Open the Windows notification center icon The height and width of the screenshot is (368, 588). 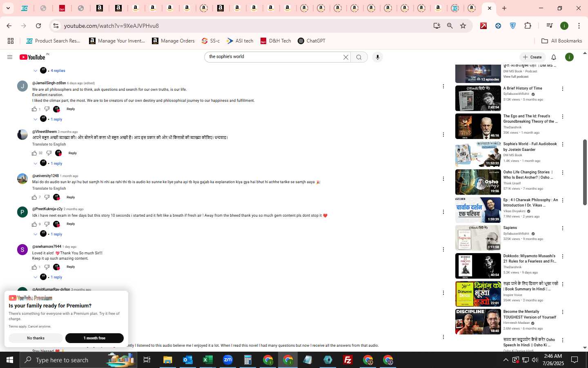click(x=575, y=360)
